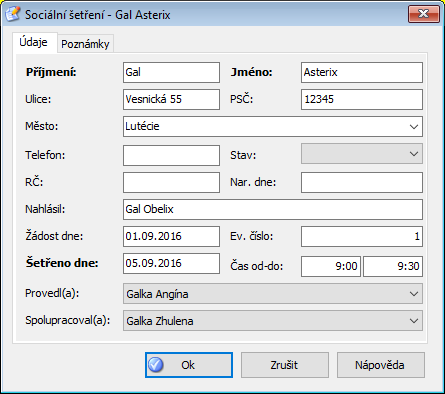Click the Žádost dne field 01.09.2016
The width and height of the screenshot is (445, 394).
pyautogui.click(x=171, y=236)
